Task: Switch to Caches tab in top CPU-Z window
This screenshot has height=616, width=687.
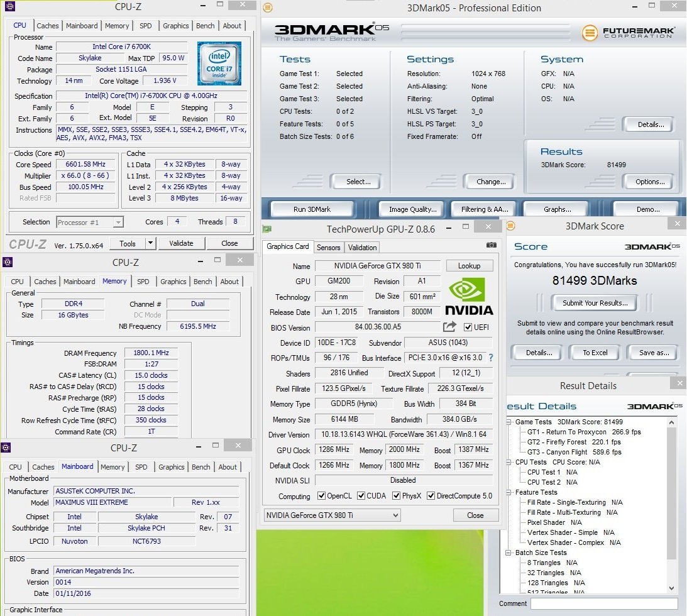Action: [47, 25]
